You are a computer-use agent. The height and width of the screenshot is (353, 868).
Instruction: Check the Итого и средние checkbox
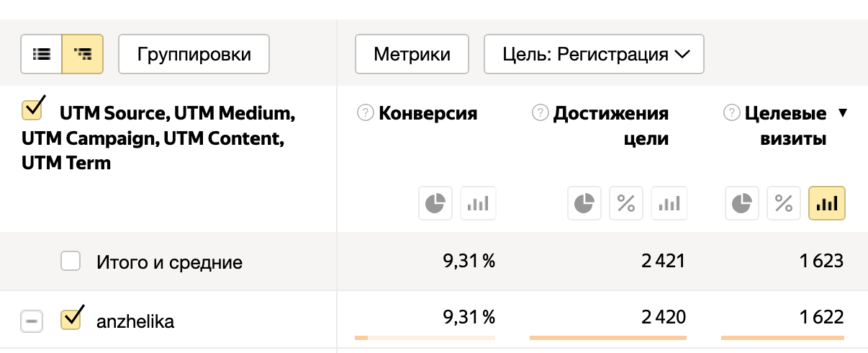pos(71,262)
